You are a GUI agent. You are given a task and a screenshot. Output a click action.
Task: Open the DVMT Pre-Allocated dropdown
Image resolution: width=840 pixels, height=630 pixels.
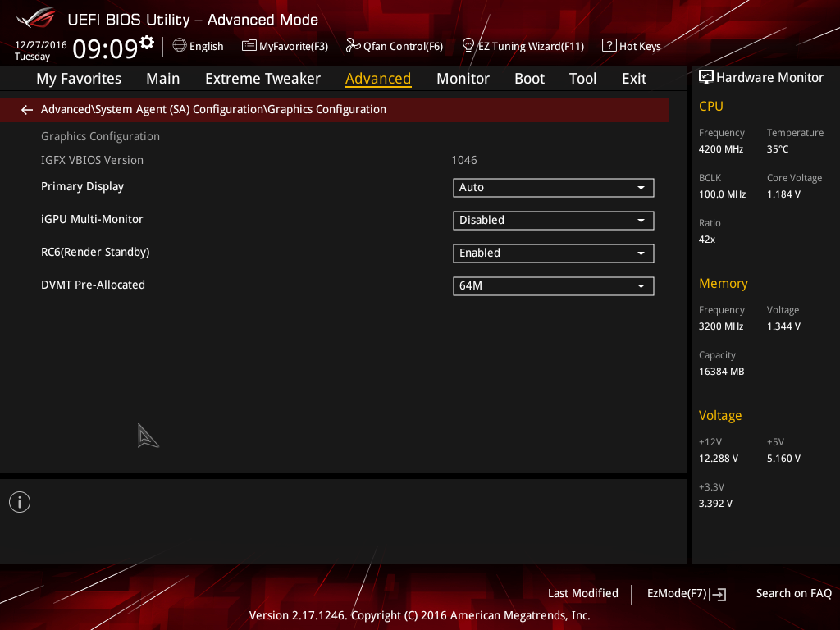[x=554, y=285]
